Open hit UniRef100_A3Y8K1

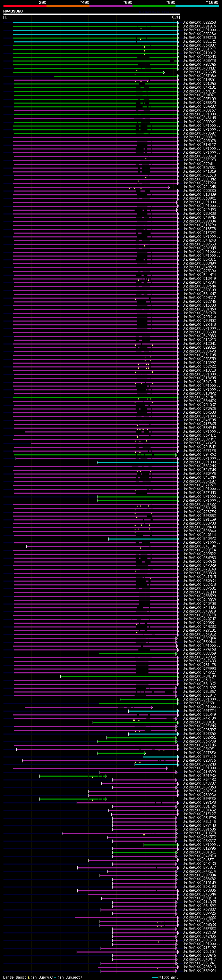(199, 852)
